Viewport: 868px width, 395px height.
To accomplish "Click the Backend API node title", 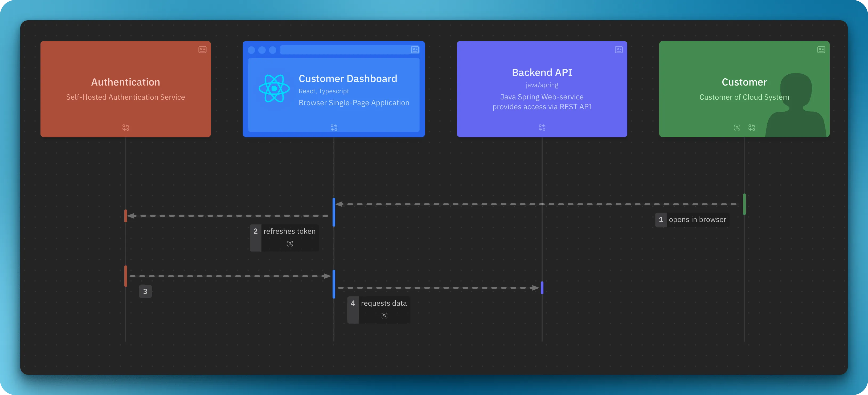I will [x=542, y=72].
